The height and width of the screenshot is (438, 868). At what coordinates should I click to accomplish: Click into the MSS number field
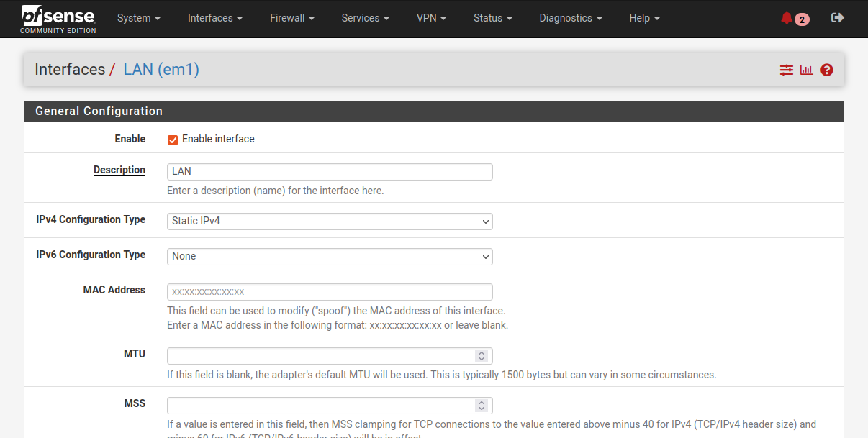click(x=330, y=406)
